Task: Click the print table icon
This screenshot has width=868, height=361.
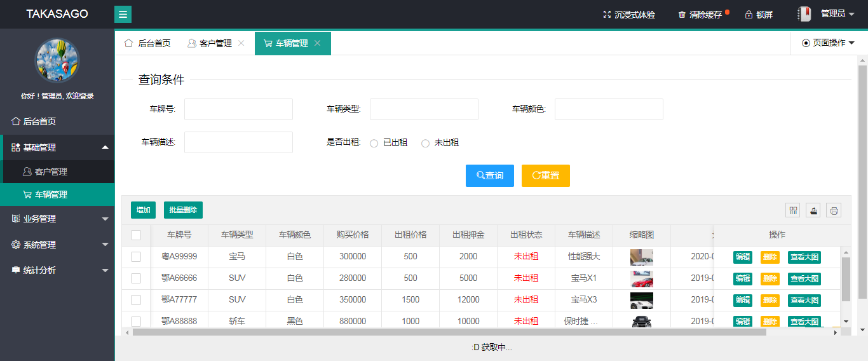Action: point(834,210)
